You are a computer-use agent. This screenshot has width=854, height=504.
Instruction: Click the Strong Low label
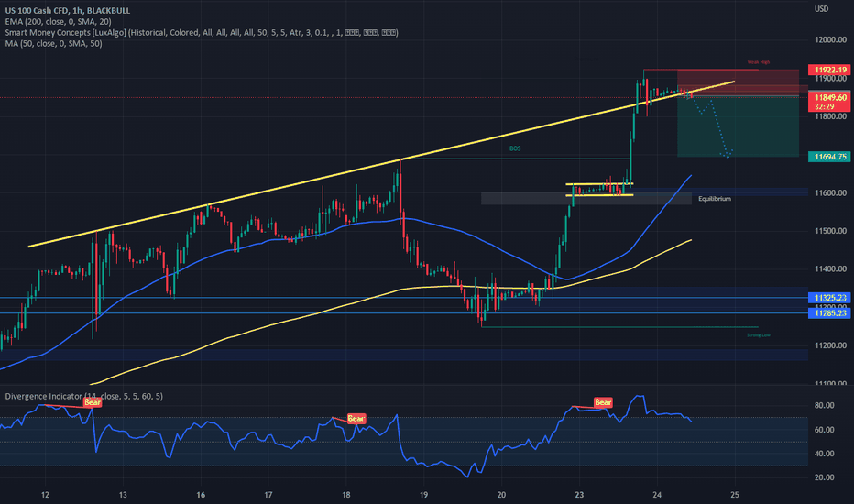[x=758, y=335]
